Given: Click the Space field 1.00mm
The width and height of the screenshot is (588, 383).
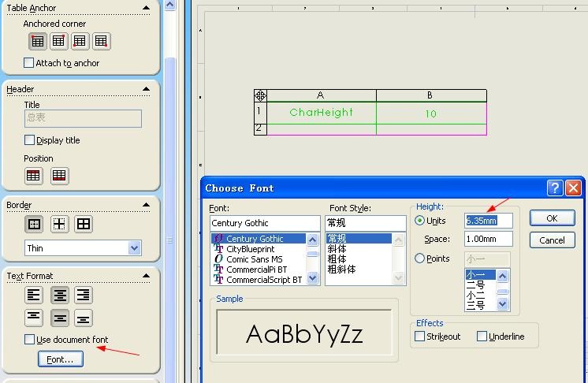Looking at the screenshot, I should click(x=488, y=239).
